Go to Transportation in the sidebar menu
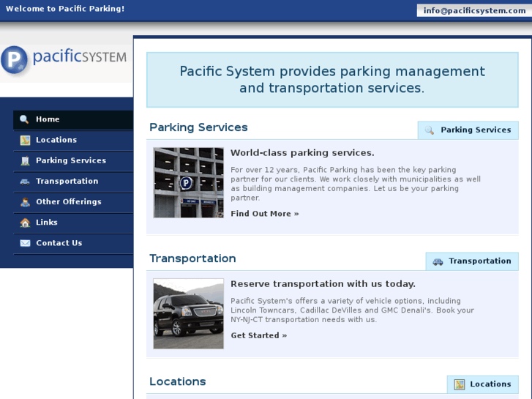Image resolution: width=532 pixels, height=399 pixels. pos(73,182)
